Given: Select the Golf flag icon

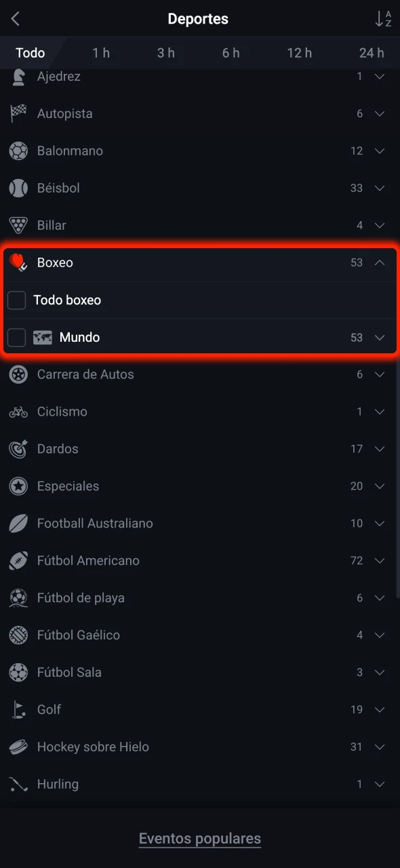Looking at the screenshot, I should coord(18,709).
